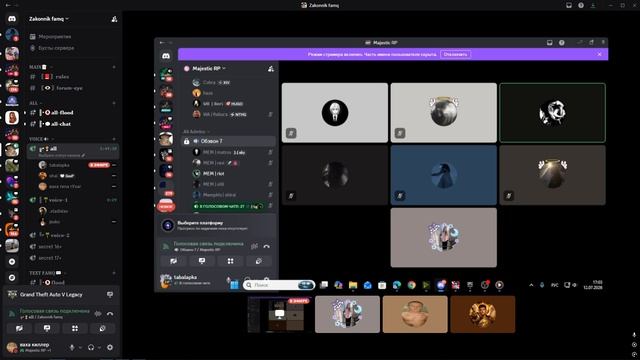Add channel with plus beside ALL category
Screen dimensions: 640x360
pos(114,103)
